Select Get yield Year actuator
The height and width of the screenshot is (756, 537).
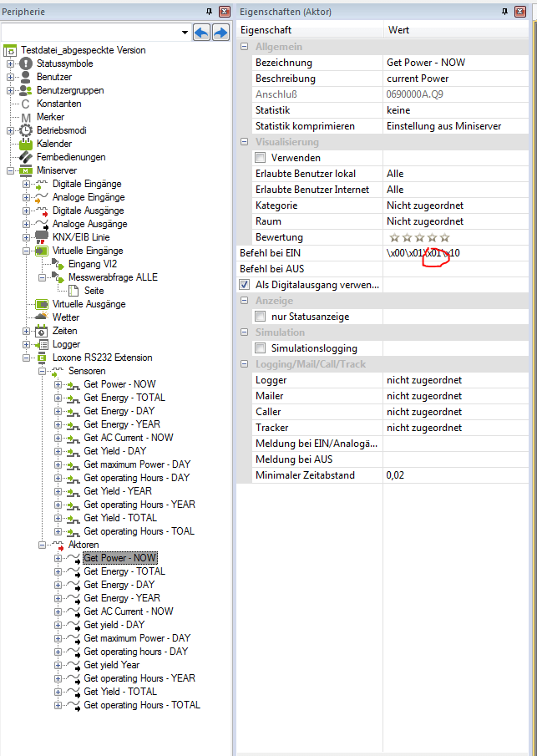pos(111,665)
